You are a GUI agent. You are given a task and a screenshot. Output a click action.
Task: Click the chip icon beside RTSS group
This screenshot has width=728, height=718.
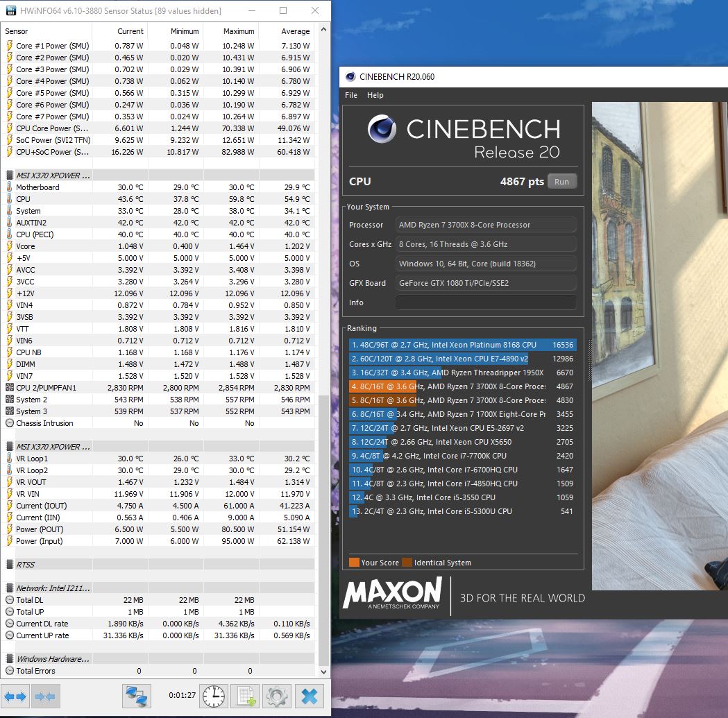tap(9, 565)
